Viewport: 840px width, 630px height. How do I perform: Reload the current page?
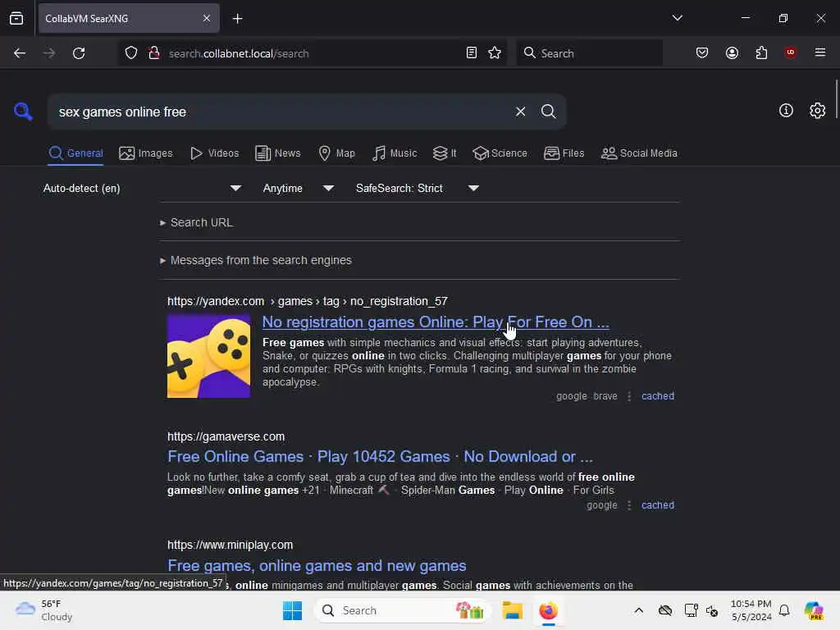[x=79, y=53]
